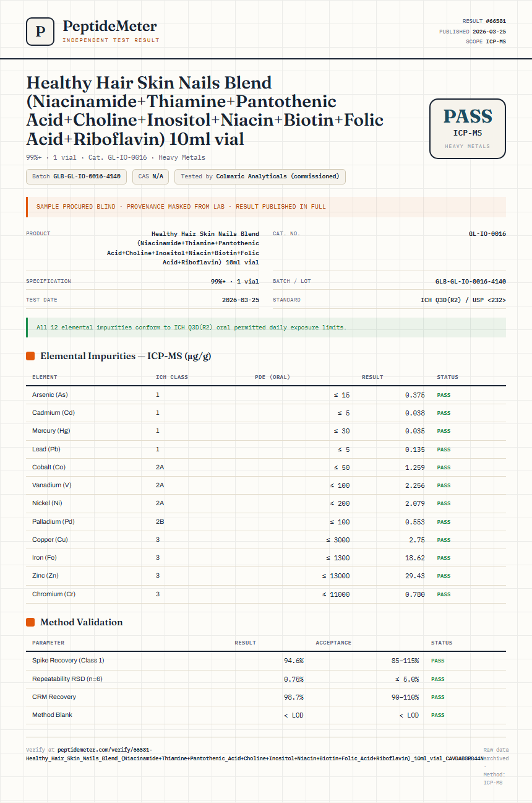This screenshot has height=803, width=532.
Task: Click the orange square beside Method Validation
Action: point(30,622)
